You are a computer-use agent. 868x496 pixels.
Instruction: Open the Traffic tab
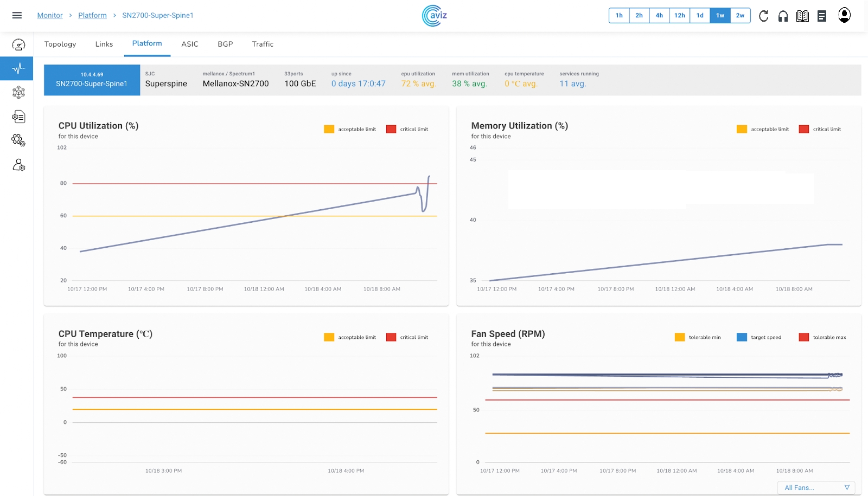[x=263, y=44]
